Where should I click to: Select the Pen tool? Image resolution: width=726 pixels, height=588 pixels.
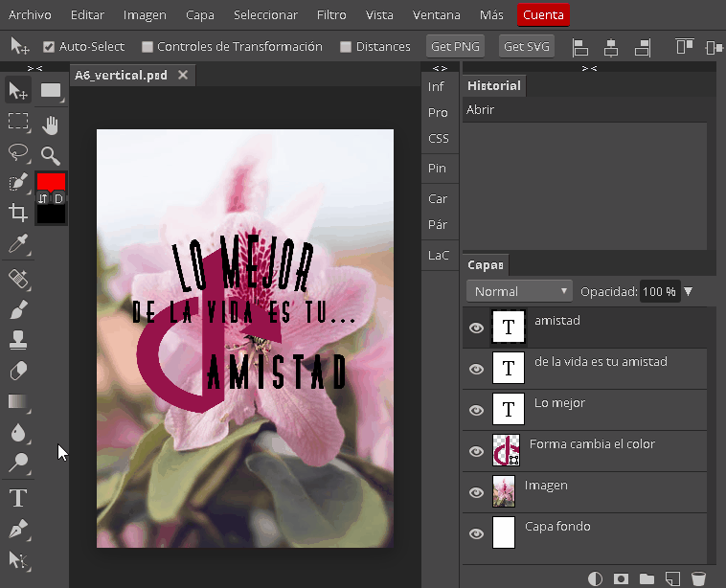point(17,529)
